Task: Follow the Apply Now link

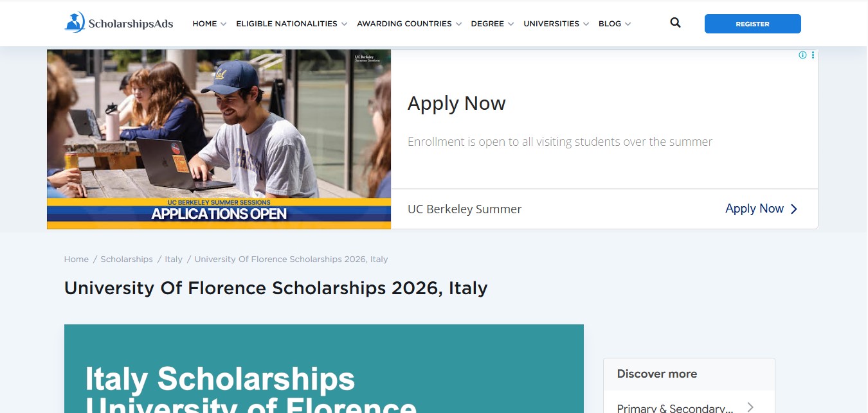Action: [754, 209]
